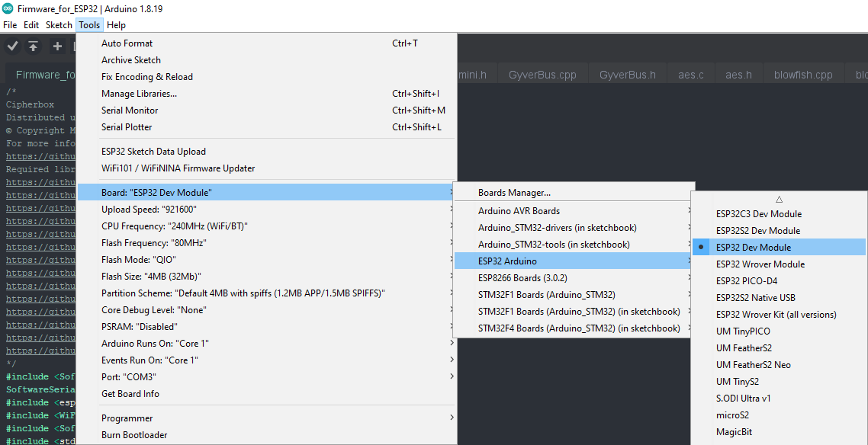Image resolution: width=868 pixels, height=445 pixels.
Task: Select MagicBit board
Action: 779,432
